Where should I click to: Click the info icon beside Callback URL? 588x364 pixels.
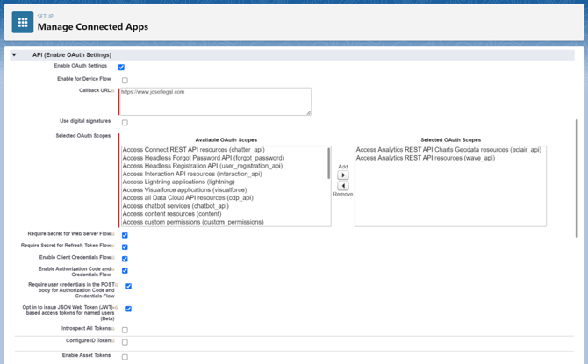[x=113, y=91]
